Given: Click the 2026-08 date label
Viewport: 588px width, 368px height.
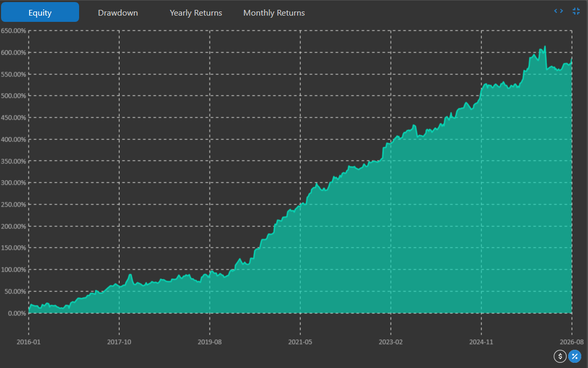Looking at the screenshot, I should (572, 342).
